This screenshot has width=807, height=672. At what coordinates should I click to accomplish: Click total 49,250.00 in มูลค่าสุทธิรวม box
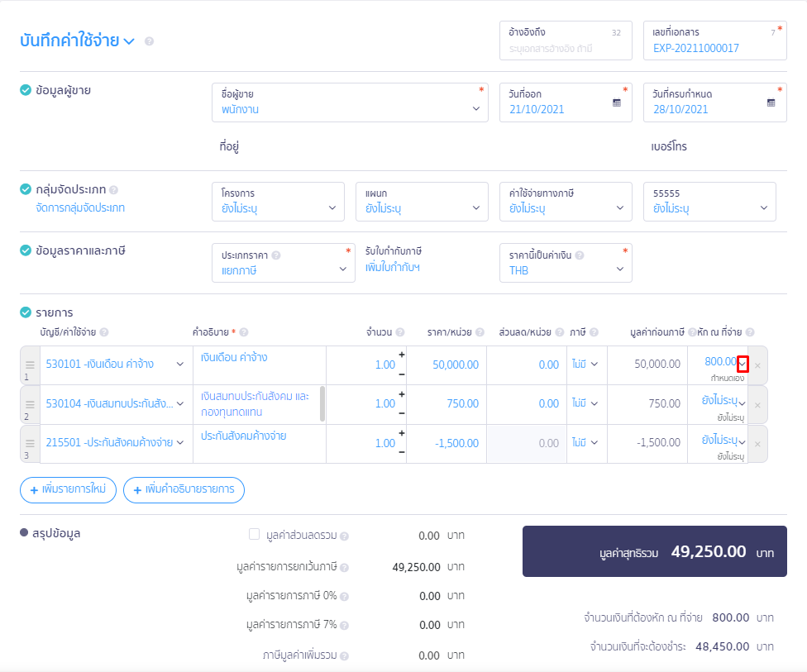708,551
